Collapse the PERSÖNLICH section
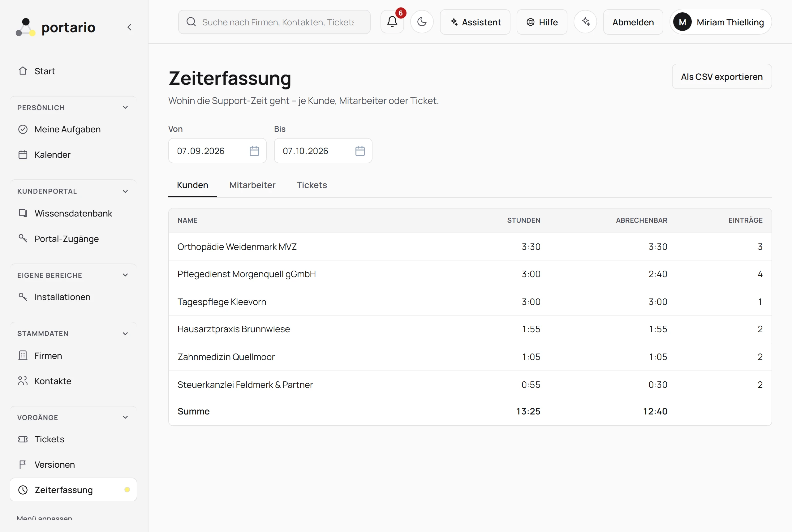 tap(125, 108)
